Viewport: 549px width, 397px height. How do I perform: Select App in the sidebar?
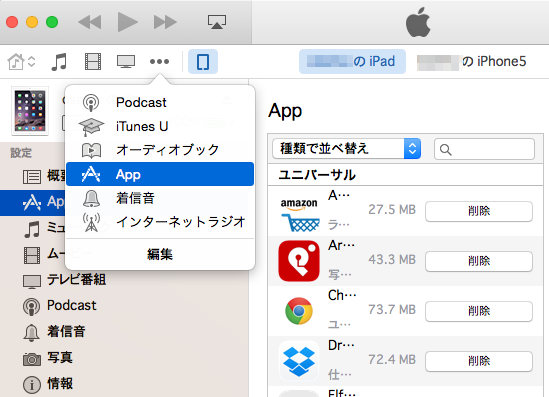[33, 202]
